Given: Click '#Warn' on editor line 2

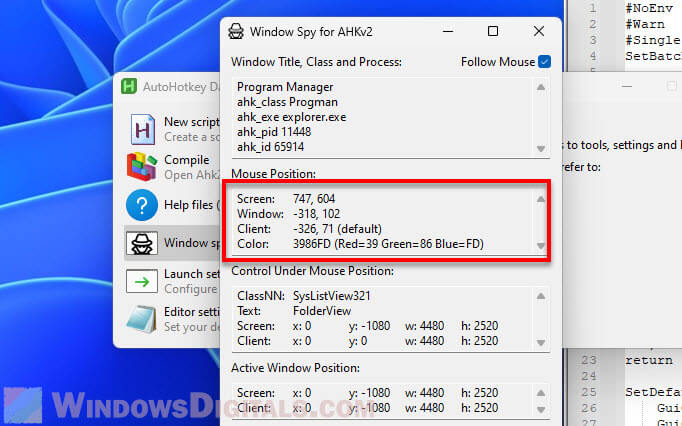Looking at the screenshot, I should pyautogui.click(x=645, y=24).
